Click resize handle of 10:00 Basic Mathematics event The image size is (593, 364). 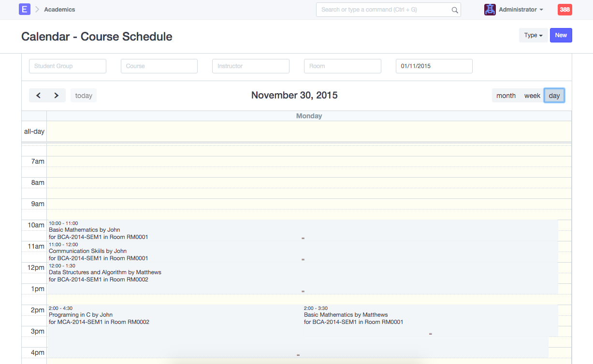pos(303,238)
